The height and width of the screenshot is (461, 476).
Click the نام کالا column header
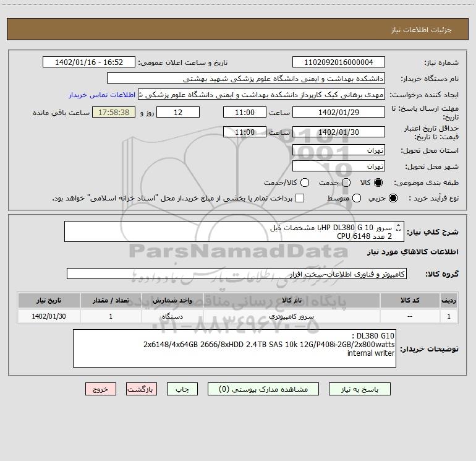(x=291, y=300)
